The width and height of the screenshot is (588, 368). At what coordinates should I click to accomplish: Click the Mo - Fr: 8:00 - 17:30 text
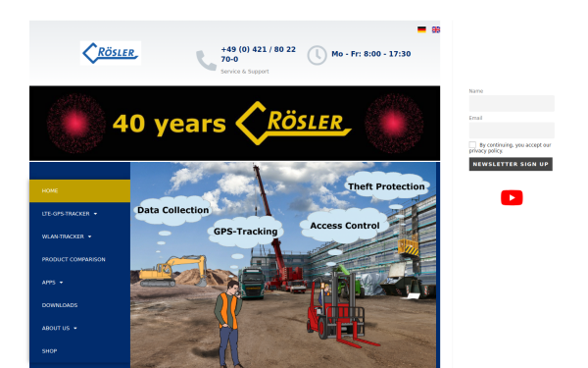click(370, 54)
